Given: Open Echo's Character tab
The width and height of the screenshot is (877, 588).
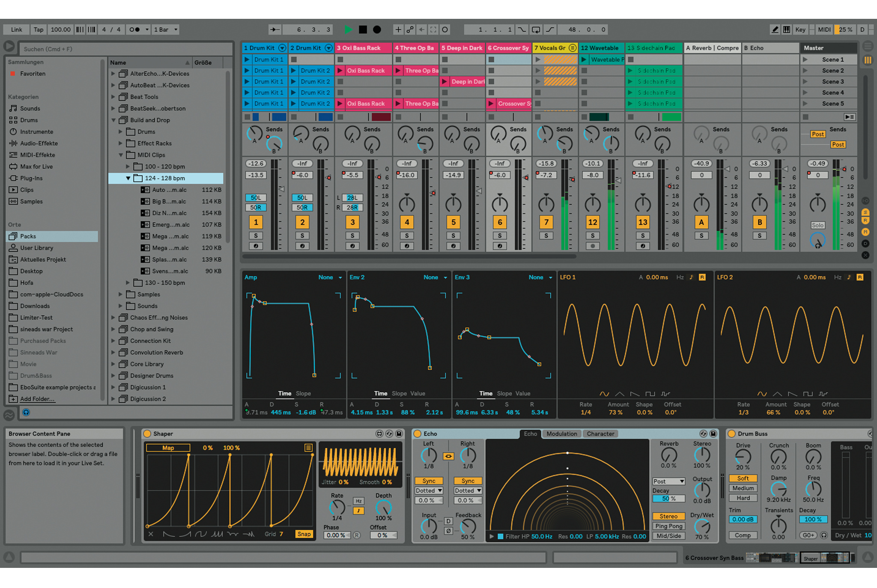Looking at the screenshot, I should point(600,434).
